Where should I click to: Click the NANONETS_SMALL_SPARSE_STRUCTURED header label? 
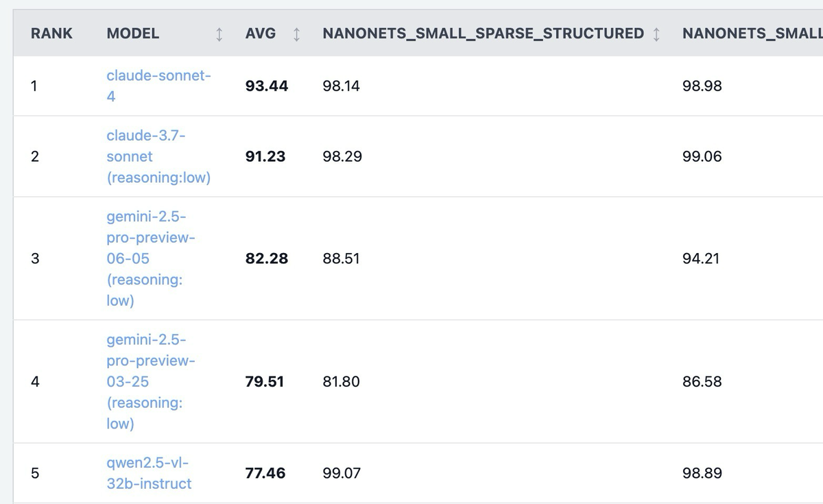[483, 33]
